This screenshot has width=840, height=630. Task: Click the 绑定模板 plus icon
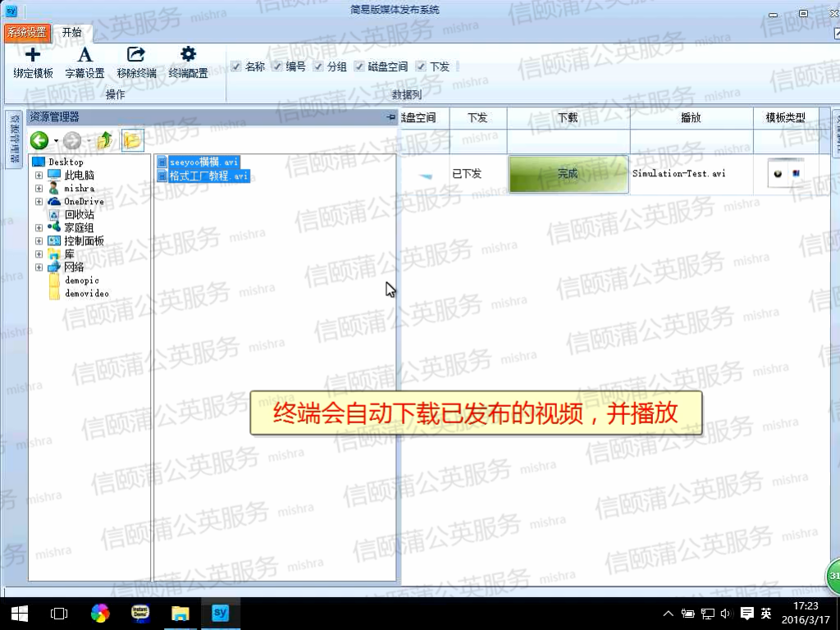(33, 56)
